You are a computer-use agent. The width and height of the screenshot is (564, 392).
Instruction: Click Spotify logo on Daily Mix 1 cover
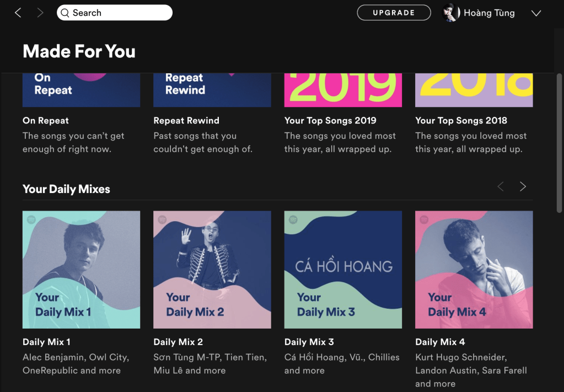[x=31, y=219]
